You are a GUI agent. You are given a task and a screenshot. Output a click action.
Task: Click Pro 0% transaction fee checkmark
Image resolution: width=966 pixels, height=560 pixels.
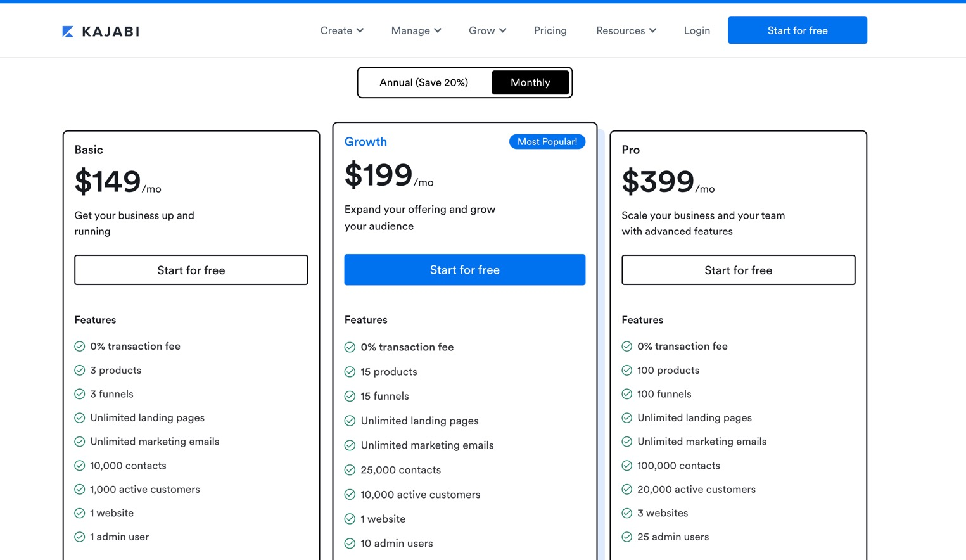(626, 346)
